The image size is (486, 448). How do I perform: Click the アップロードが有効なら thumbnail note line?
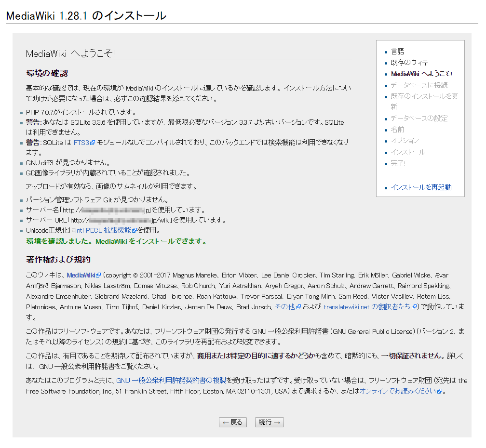(111, 186)
